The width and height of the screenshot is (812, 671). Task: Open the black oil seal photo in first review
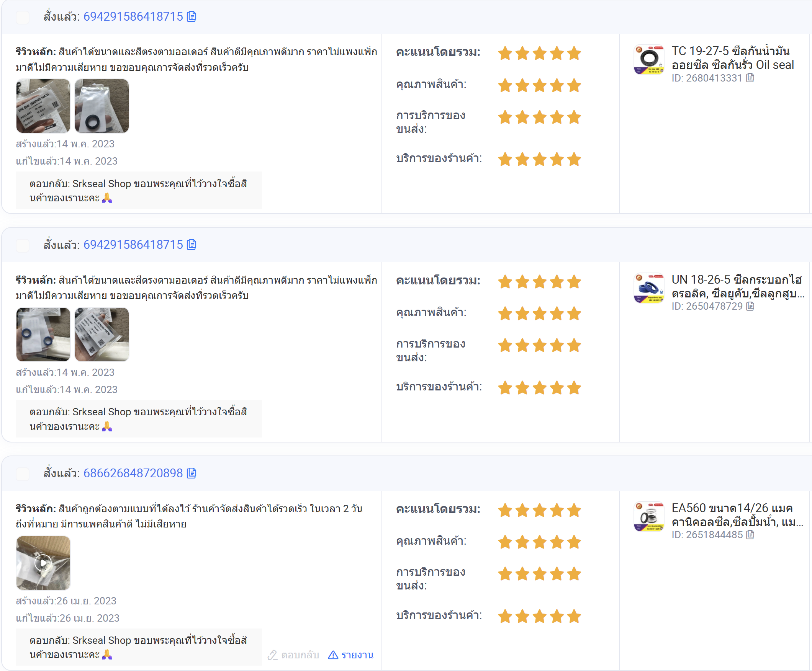[x=102, y=106]
